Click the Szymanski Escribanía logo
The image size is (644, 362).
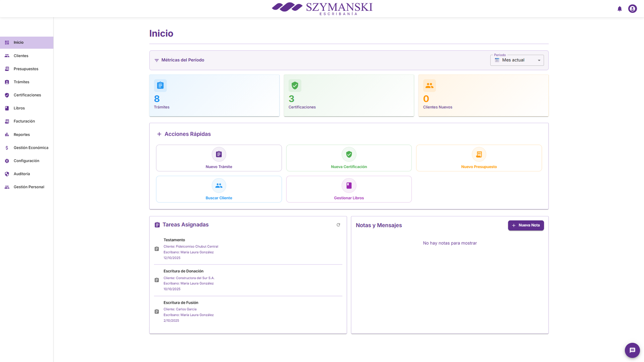pyautogui.click(x=322, y=8)
